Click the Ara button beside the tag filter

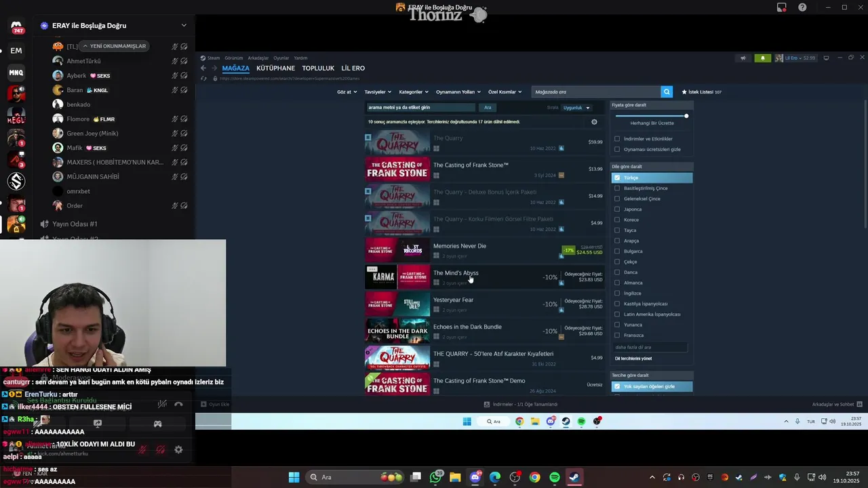[488, 108]
